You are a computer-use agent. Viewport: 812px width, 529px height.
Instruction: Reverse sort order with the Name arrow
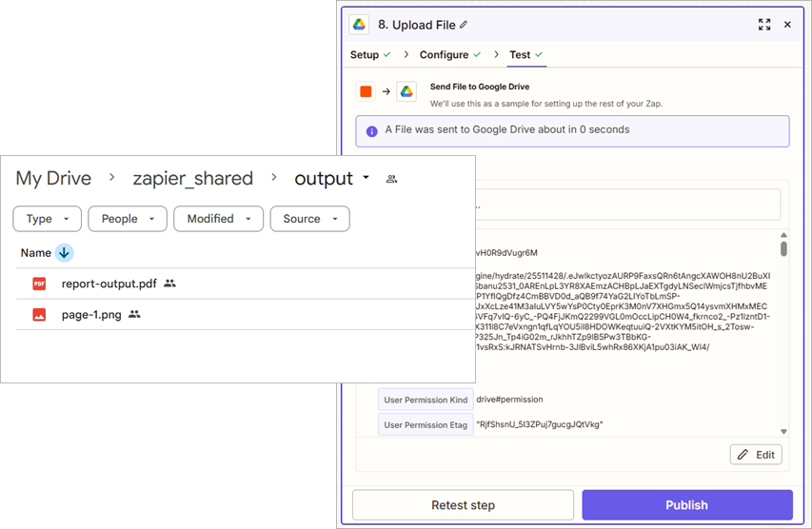tap(64, 253)
